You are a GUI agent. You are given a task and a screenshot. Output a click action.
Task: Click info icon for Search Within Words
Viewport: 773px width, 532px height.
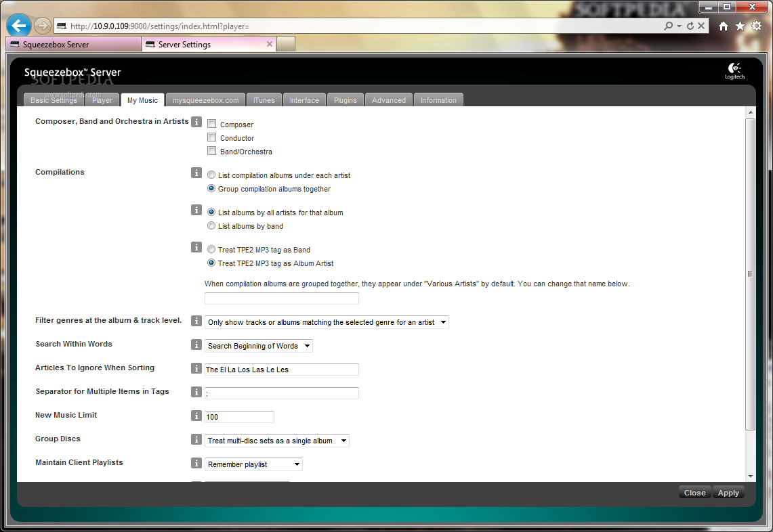196,345
